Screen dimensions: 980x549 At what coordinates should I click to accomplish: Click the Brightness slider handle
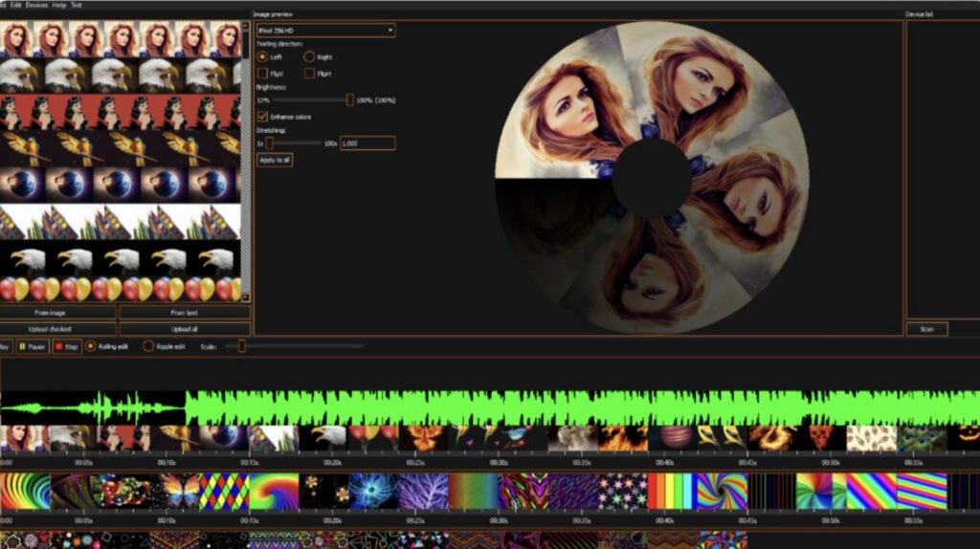pos(350,99)
